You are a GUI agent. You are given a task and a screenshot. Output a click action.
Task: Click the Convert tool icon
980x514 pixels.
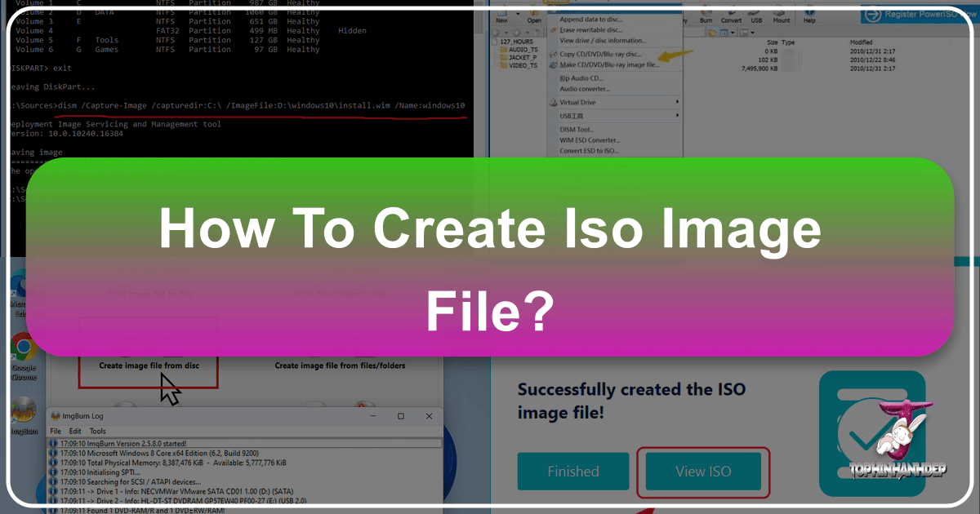click(x=732, y=15)
